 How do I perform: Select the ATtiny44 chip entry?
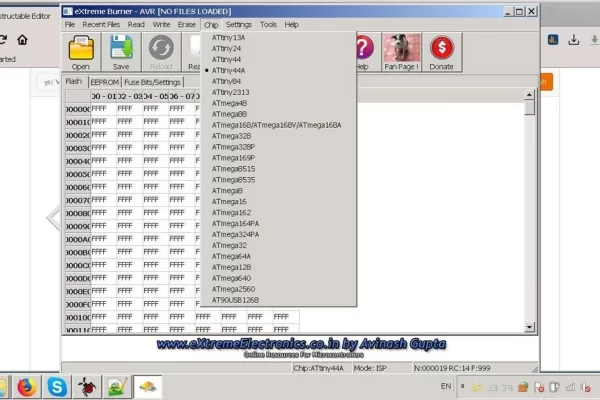point(278,59)
